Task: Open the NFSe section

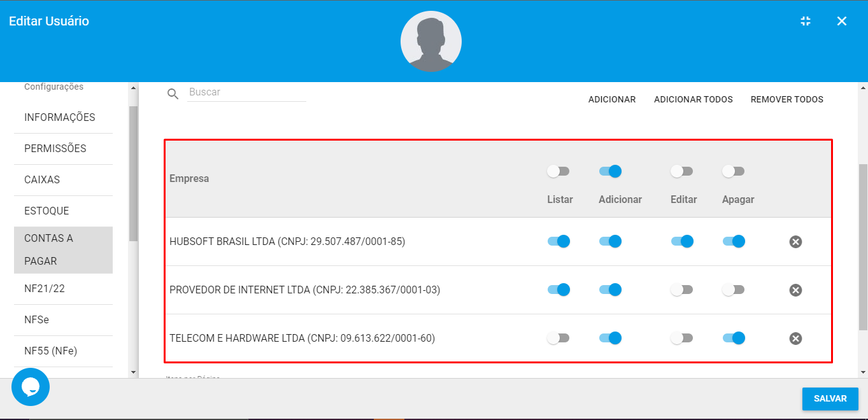Action: coord(63,319)
